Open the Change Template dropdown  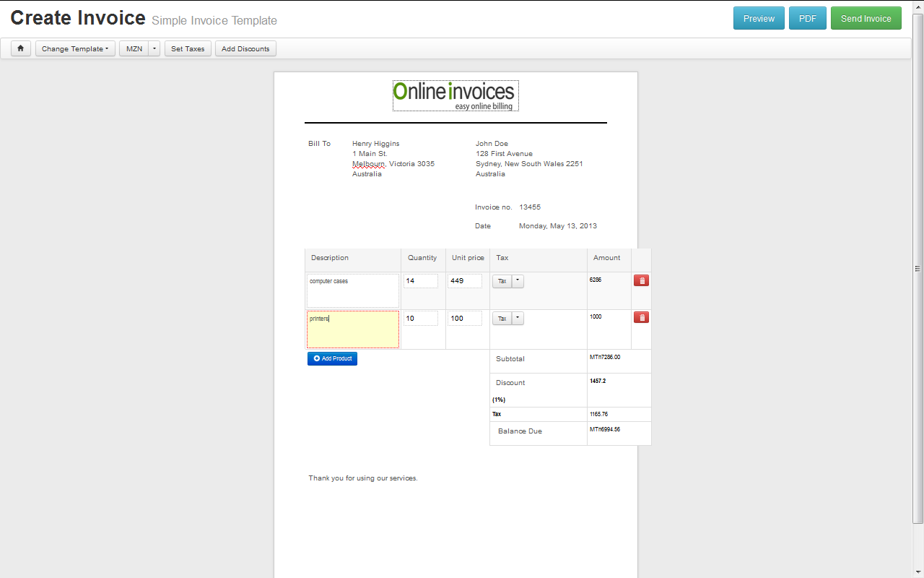coord(75,48)
